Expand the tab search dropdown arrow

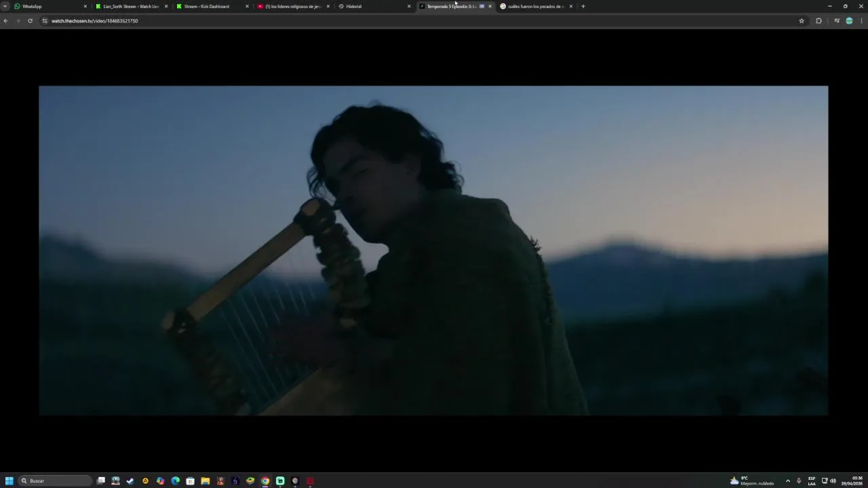(5, 6)
